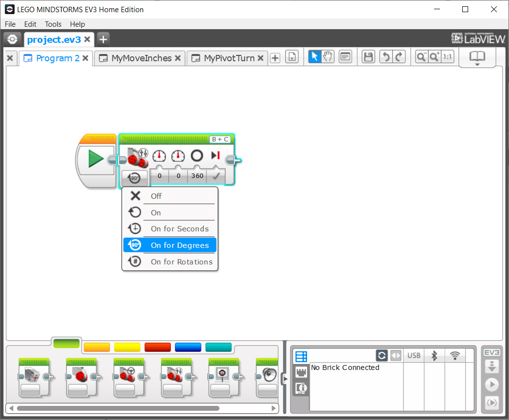Viewport: 509px width, 420px height.
Task: Open the Comment tool
Action: (345, 57)
